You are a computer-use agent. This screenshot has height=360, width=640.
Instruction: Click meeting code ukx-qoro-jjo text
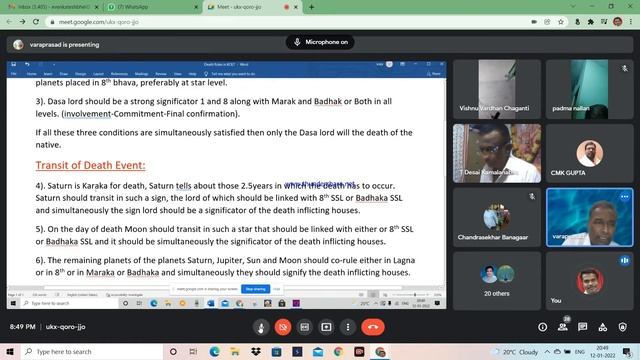(x=66, y=327)
